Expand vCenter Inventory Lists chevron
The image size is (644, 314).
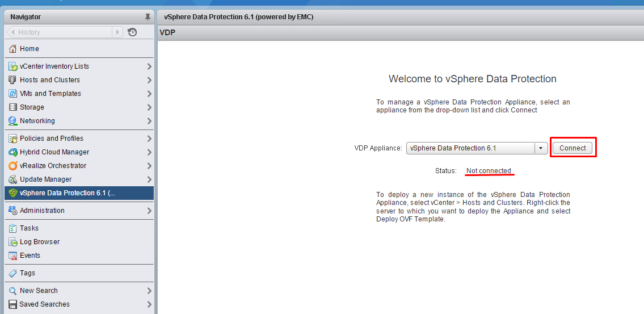[x=149, y=66]
